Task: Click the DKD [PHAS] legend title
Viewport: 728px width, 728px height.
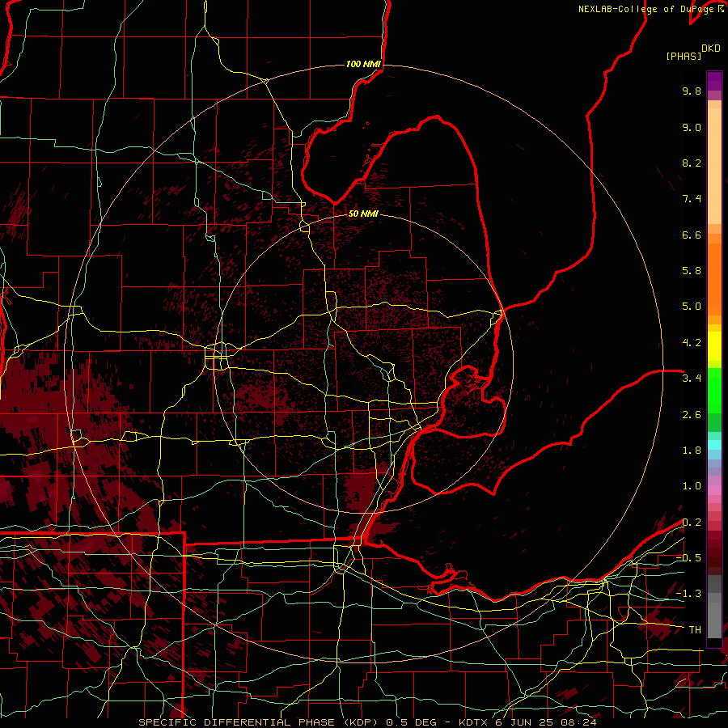Action: 693,53
